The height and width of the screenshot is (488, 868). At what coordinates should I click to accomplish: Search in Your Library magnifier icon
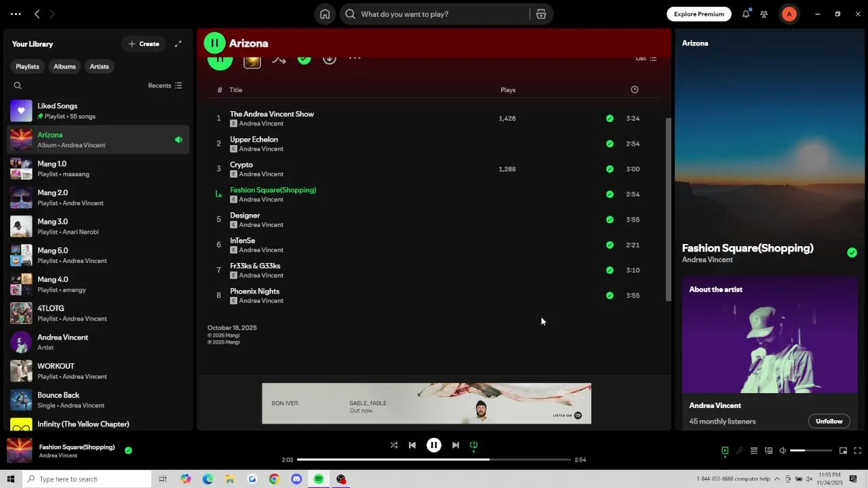[18, 85]
